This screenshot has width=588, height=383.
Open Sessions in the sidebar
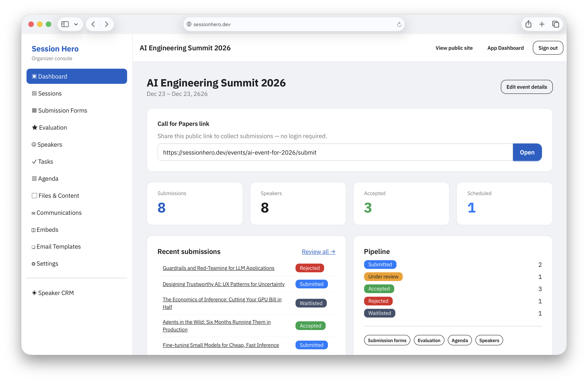pyautogui.click(x=77, y=93)
